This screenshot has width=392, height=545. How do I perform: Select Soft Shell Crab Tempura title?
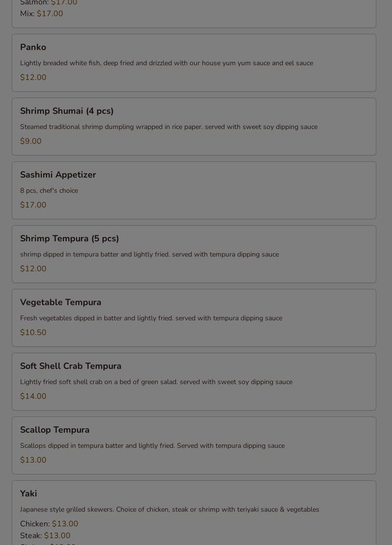coord(71,366)
